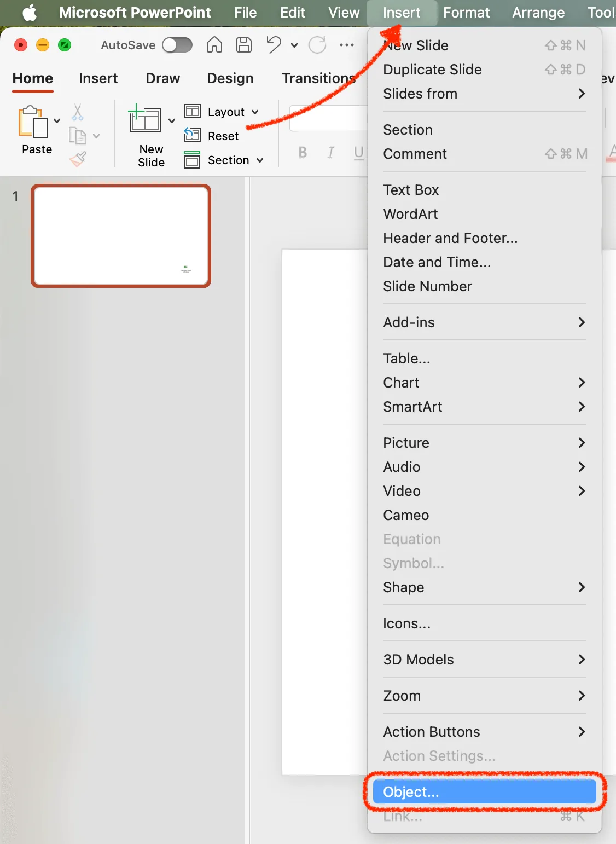
Task: Open the SmartArt submenu
Action: click(x=484, y=407)
